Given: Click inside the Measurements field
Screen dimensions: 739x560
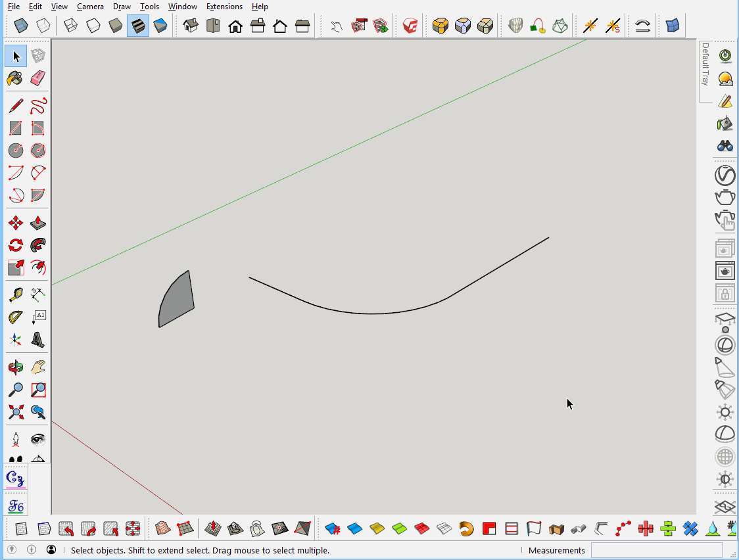Looking at the screenshot, I should (656, 550).
